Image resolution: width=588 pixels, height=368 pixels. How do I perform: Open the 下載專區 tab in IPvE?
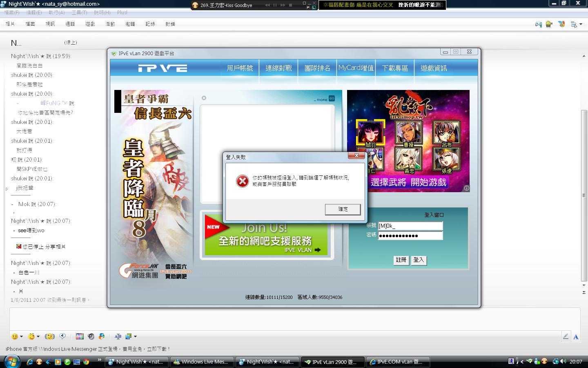395,68
